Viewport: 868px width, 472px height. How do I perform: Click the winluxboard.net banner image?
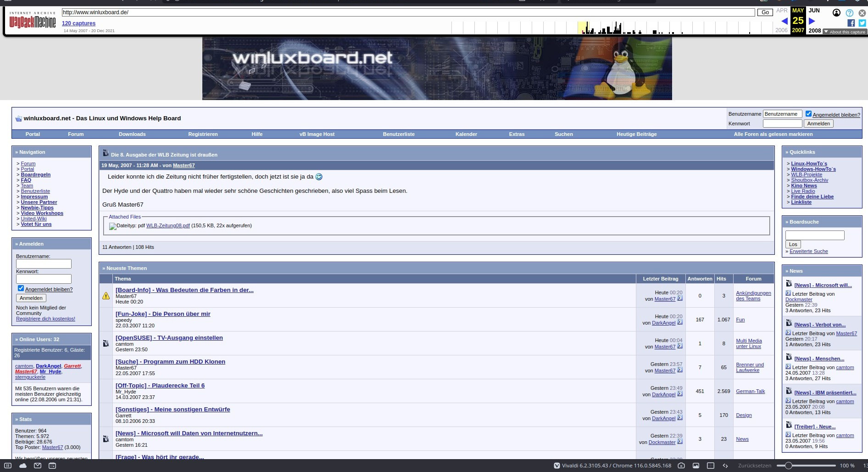pyautogui.click(x=437, y=68)
